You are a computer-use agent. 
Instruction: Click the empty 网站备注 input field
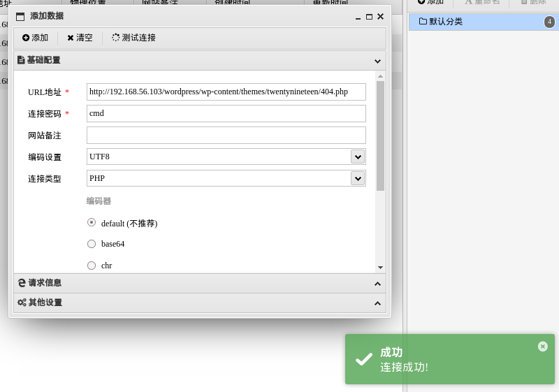226,135
